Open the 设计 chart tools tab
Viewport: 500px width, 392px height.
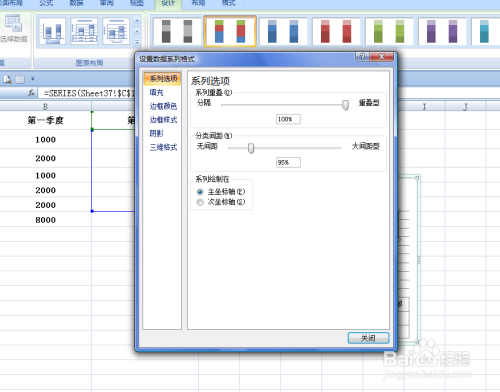click(168, 3)
